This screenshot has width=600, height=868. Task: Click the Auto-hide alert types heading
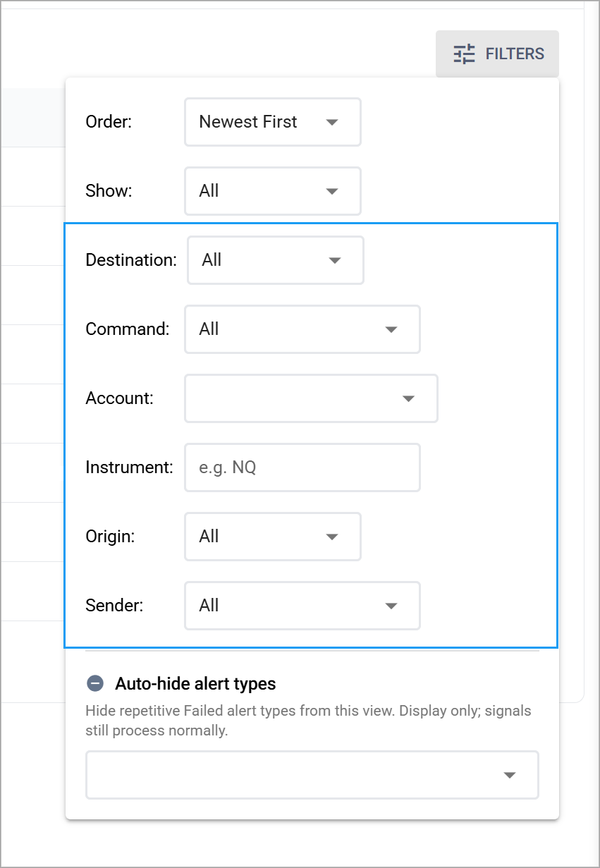(195, 683)
